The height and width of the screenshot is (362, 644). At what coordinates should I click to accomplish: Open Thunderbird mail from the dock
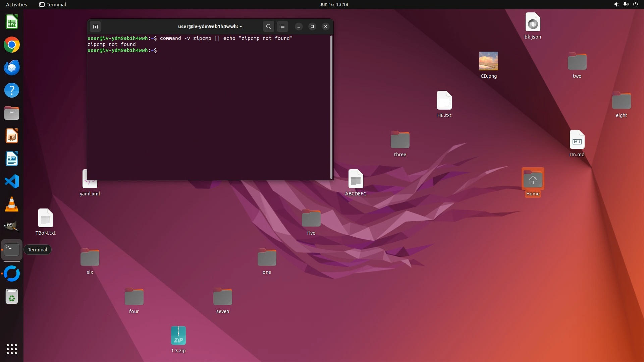pos(12,68)
